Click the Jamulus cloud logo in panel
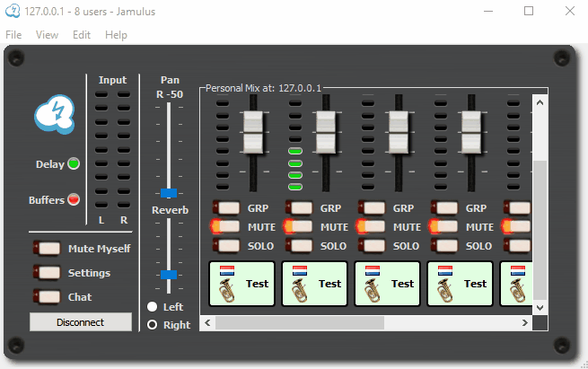This screenshot has height=369, width=588. pyautogui.click(x=55, y=114)
